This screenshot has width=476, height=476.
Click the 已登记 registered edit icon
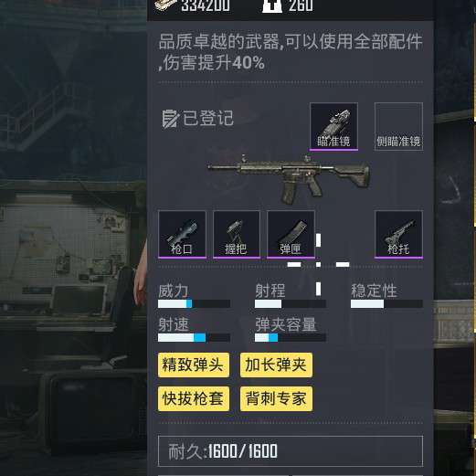click(x=169, y=119)
